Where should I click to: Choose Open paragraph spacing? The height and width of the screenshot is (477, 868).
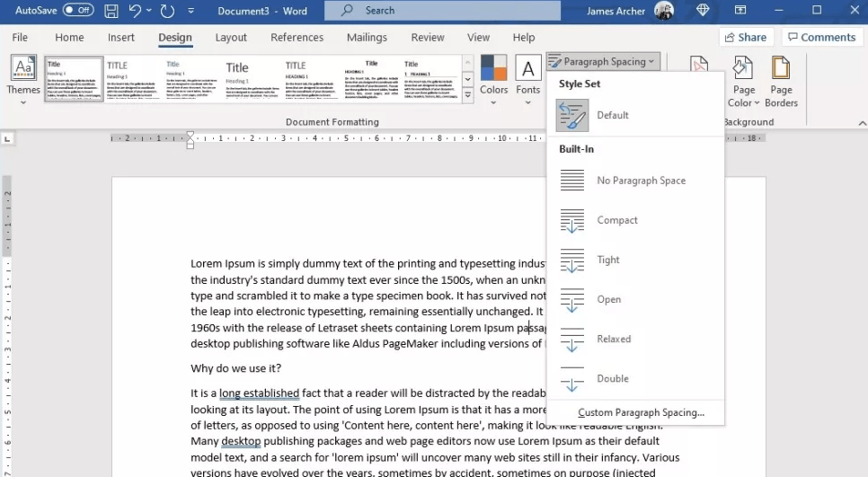point(635,299)
